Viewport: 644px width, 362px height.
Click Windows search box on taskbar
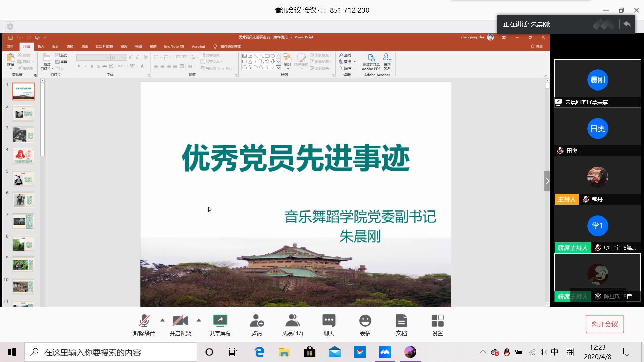click(111, 352)
